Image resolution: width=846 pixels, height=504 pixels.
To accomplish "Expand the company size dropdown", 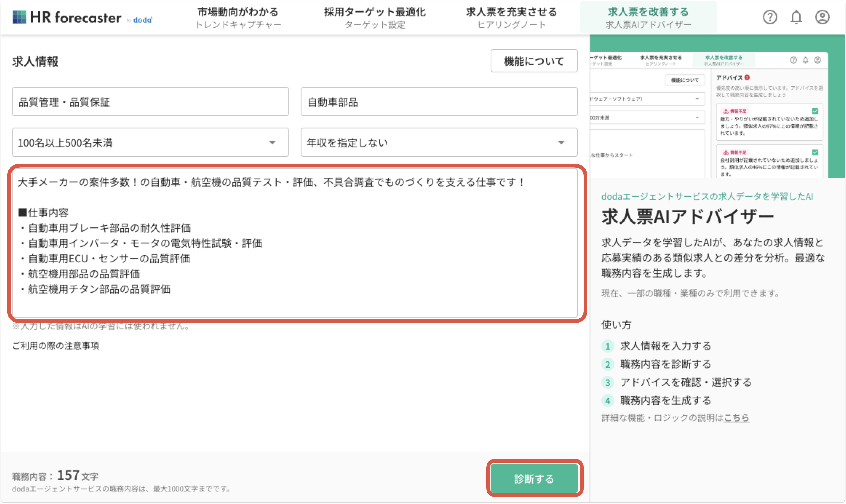I will (x=150, y=143).
